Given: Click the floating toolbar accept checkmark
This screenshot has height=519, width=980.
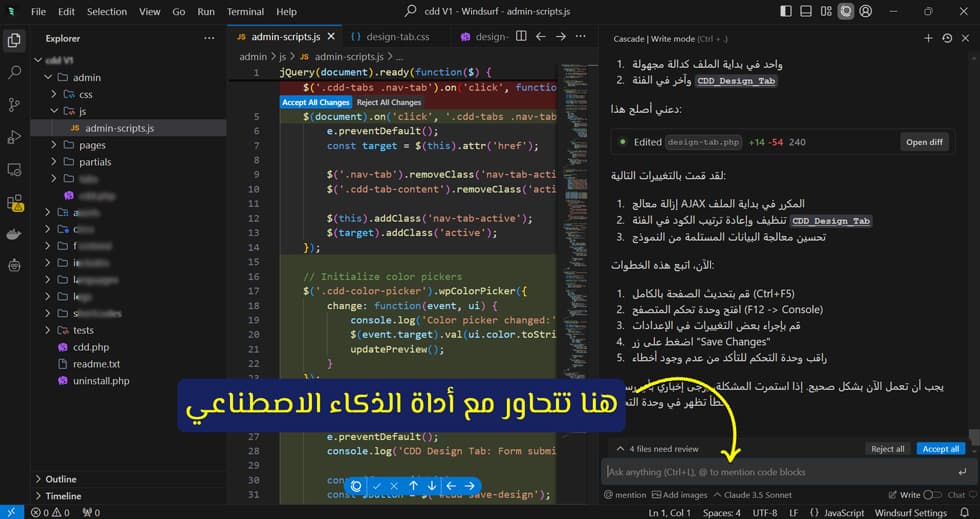Looking at the screenshot, I should tap(376, 486).
